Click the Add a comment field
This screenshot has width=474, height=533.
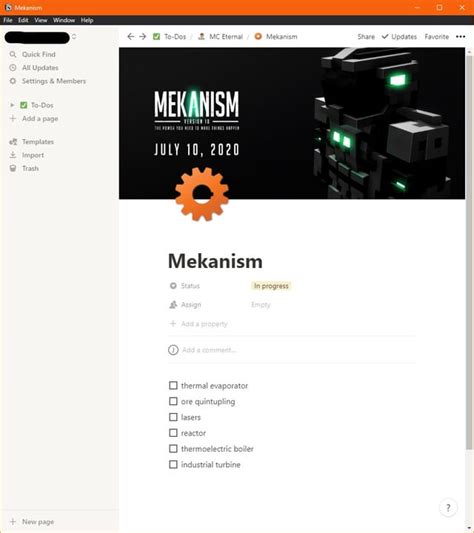292,350
